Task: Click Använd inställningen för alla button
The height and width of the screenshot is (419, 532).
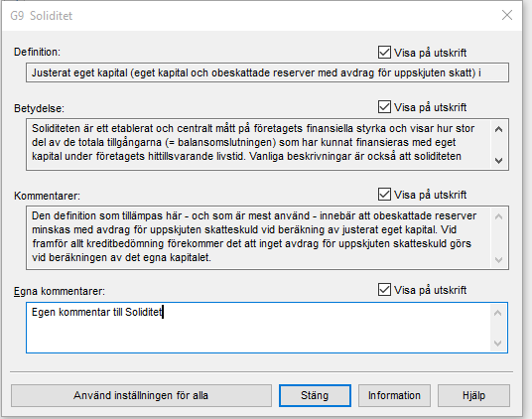Action: 141,395
